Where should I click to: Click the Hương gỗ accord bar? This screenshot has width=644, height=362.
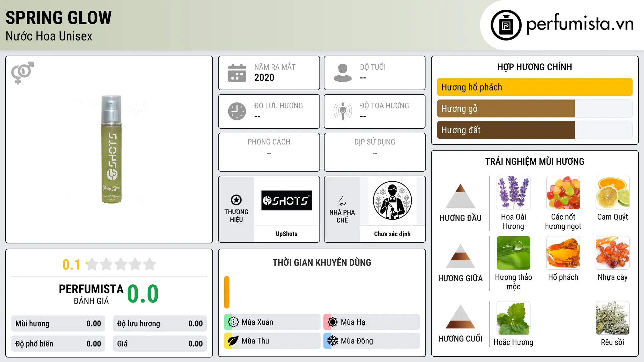tap(535, 108)
